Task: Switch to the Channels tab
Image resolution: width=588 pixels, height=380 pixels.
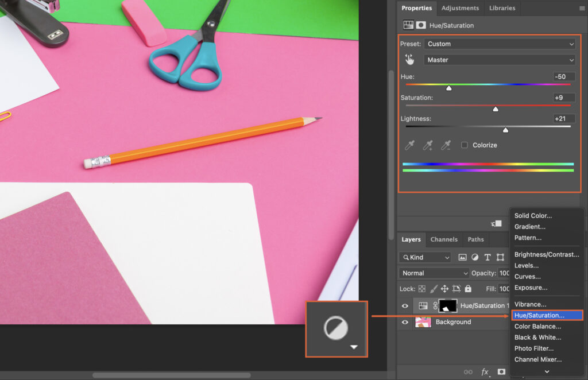Action: pos(443,239)
